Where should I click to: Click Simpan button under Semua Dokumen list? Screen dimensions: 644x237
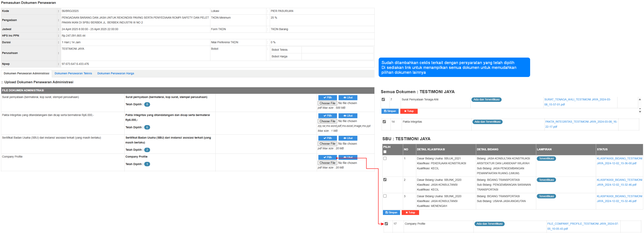pos(390,111)
